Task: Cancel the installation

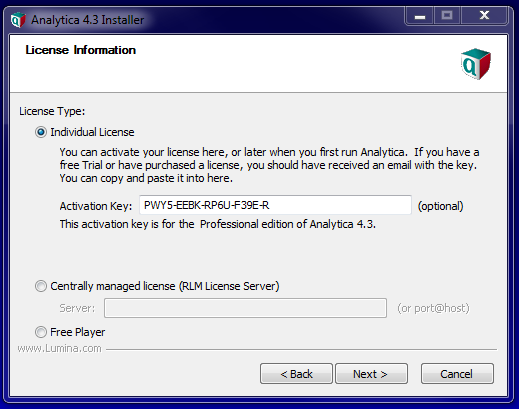Action: click(x=457, y=374)
